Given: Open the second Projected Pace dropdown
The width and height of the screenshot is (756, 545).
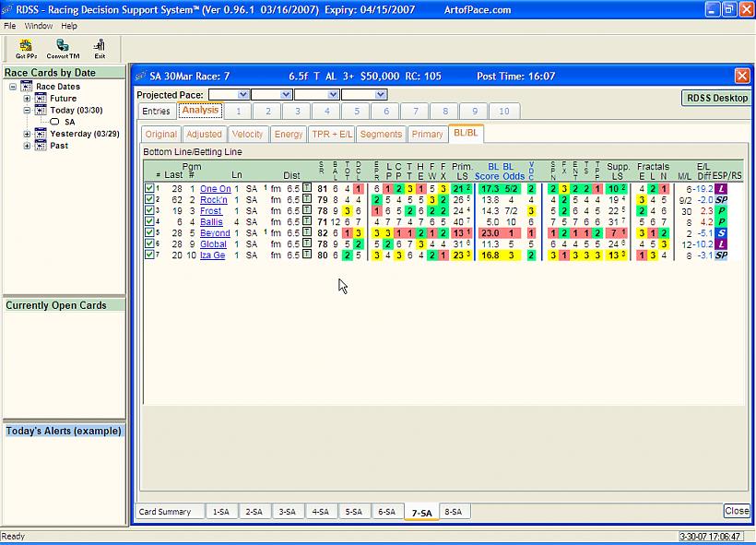Looking at the screenshot, I should click(x=286, y=95).
